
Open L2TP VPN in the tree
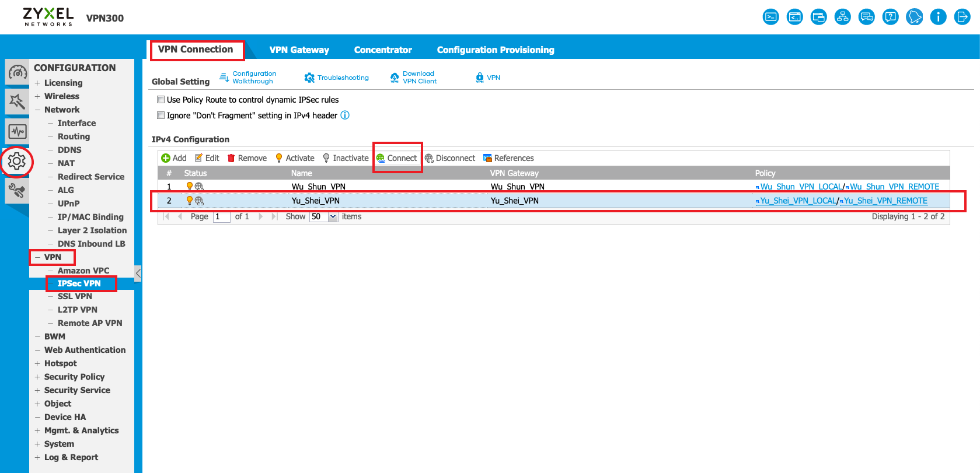tap(77, 310)
